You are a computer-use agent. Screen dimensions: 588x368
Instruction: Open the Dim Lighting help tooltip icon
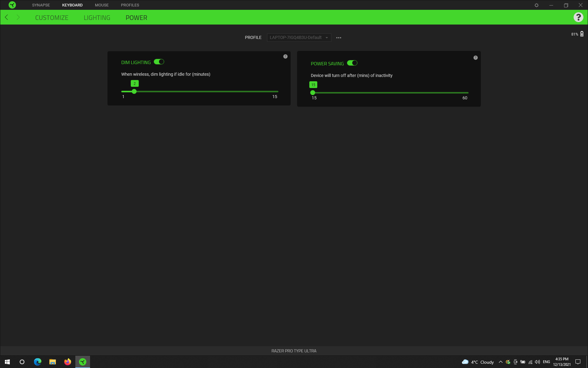[x=285, y=56]
